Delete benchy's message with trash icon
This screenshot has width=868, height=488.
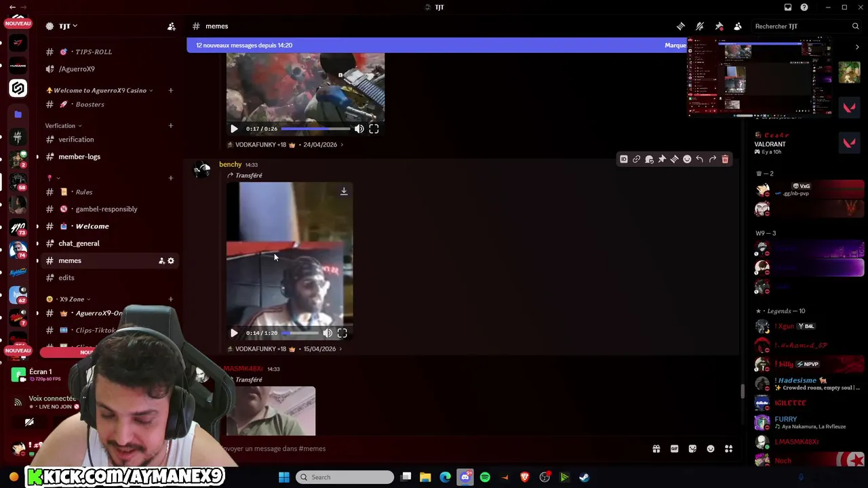(x=725, y=159)
